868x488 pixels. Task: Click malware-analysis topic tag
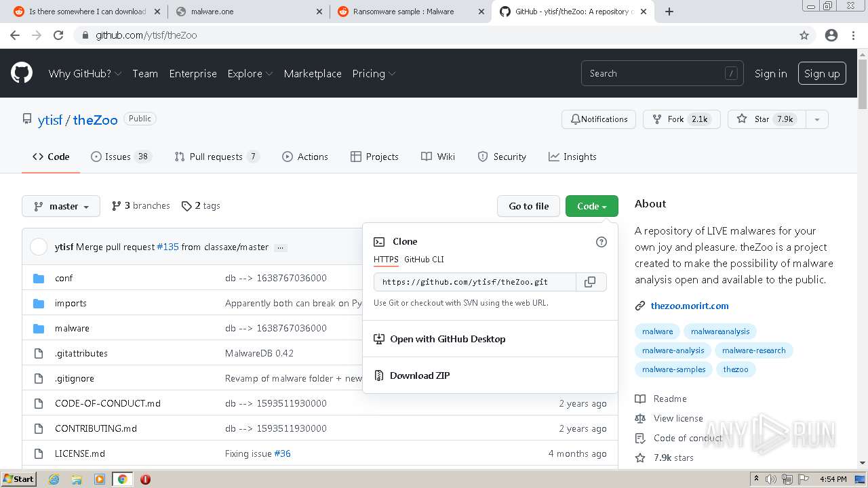(x=673, y=350)
